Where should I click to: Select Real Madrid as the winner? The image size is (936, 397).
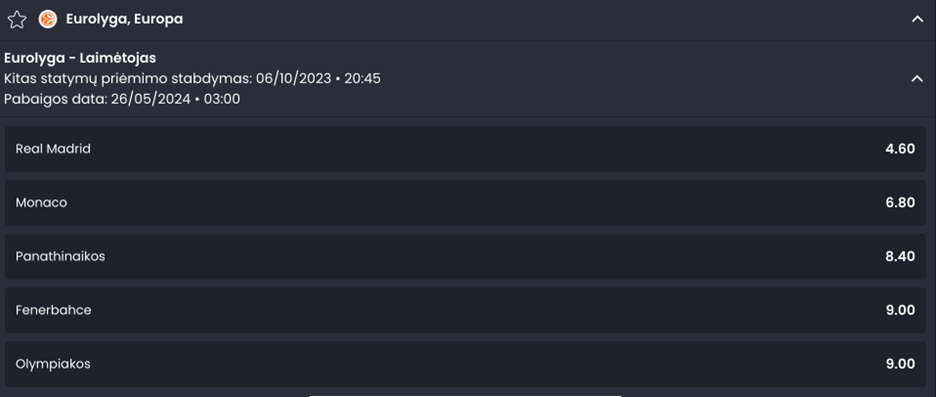466,149
